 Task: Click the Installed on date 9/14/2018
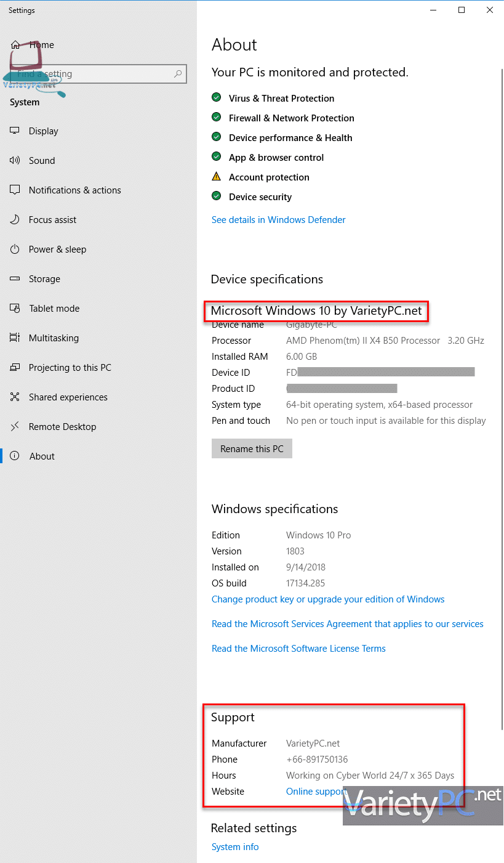pyautogui.click(x=306, y=567)
